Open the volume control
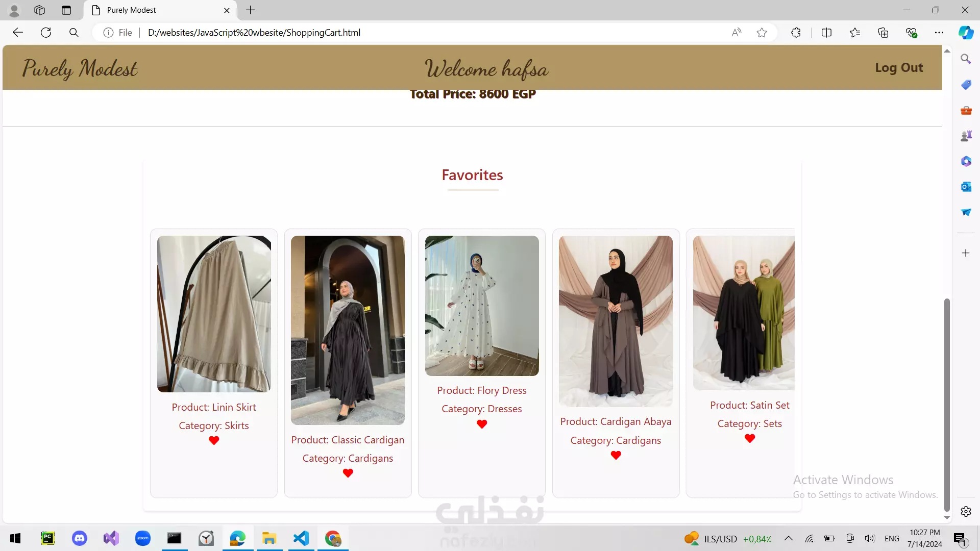 click(x=870, y=538)
